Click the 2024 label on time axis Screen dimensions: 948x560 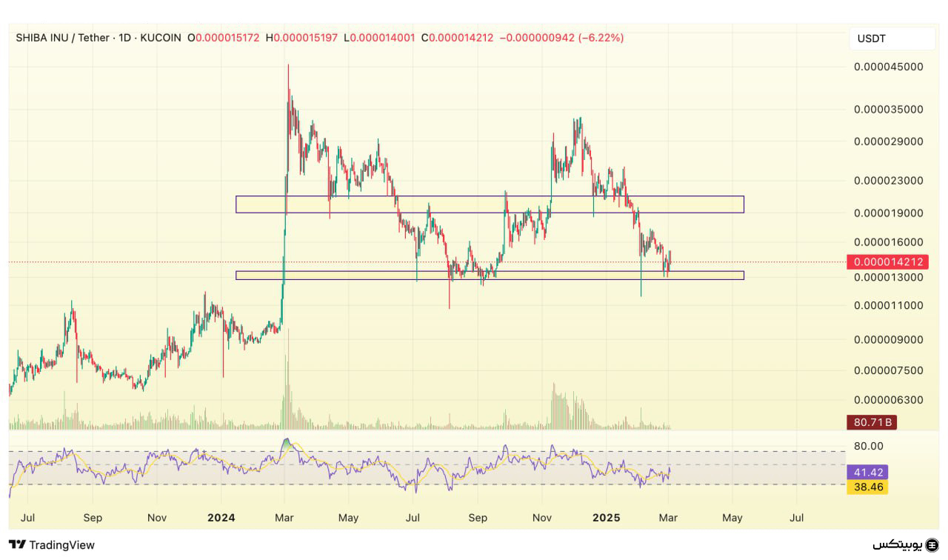221,518
